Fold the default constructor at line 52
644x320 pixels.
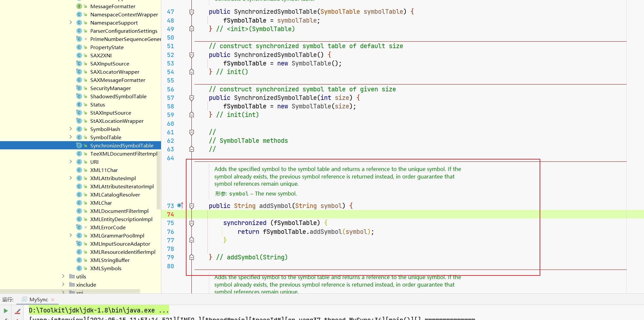192,55
